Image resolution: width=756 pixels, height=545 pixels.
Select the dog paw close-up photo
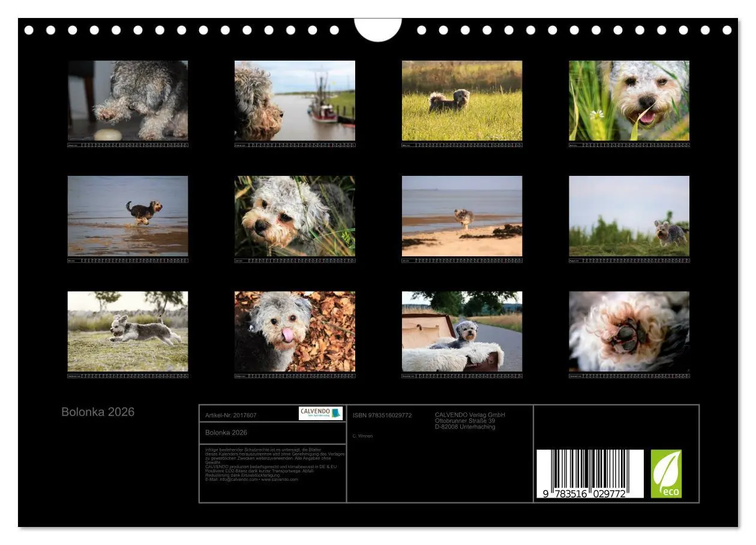(629, 331)
